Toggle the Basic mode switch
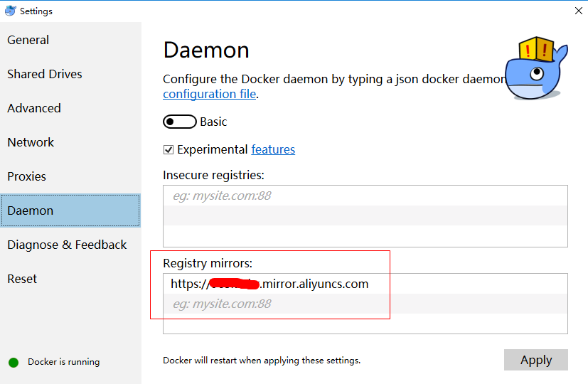Viewport: 588px width, 384px height. click(x=179, y=122)
